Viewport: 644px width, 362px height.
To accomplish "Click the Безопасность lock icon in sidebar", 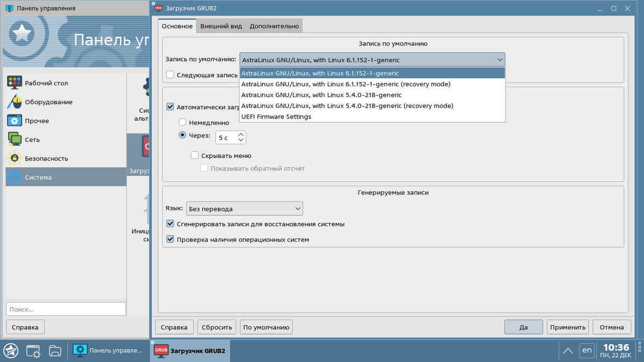I will [14, 158].
